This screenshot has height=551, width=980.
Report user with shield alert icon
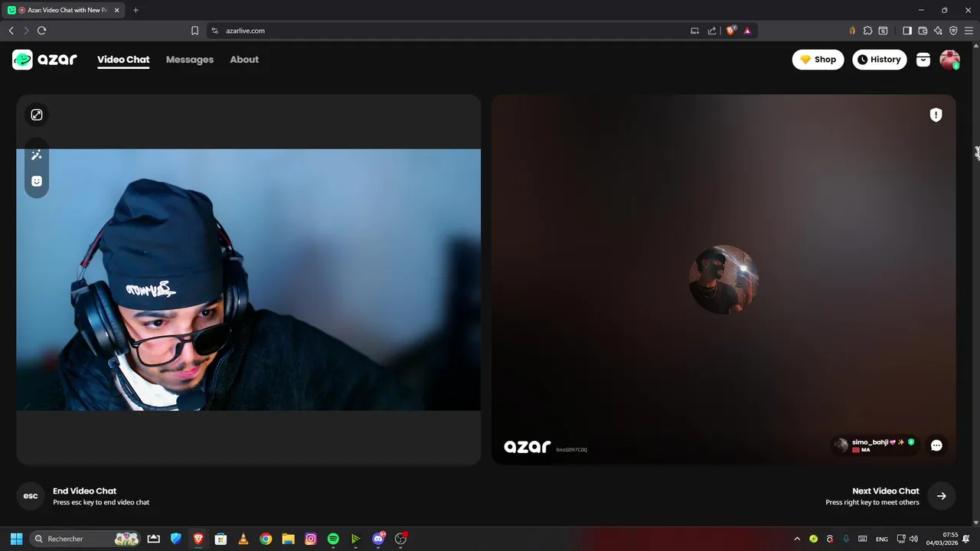(936, 115)
